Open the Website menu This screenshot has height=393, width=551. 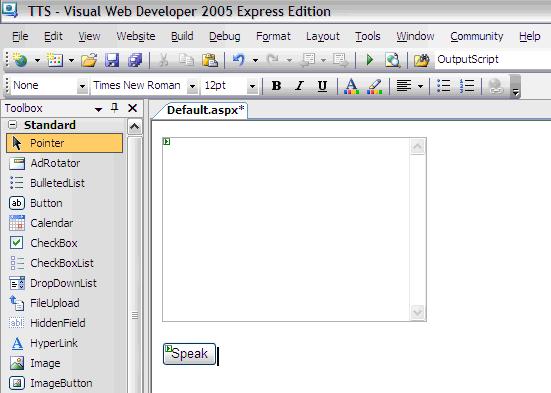(136, 36)
